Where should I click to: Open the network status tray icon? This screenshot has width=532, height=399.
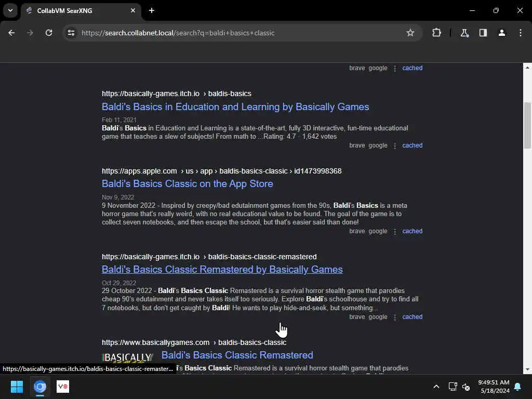453,387
